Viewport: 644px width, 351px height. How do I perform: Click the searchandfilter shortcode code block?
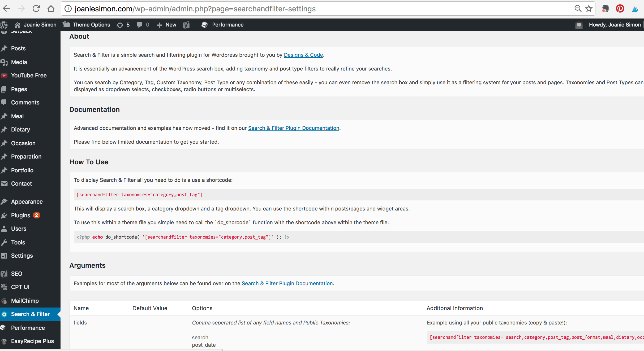pos(140,195)
